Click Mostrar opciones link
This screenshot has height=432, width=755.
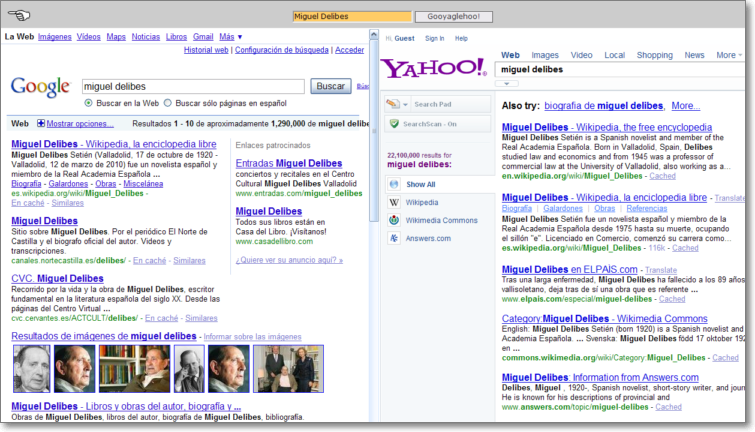pos(80,123)
